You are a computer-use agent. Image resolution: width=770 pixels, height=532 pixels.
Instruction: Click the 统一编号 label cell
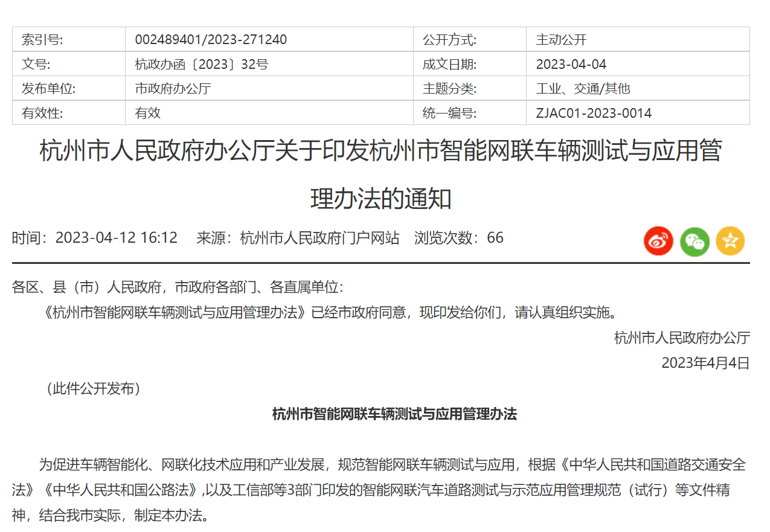click(470, 113)
